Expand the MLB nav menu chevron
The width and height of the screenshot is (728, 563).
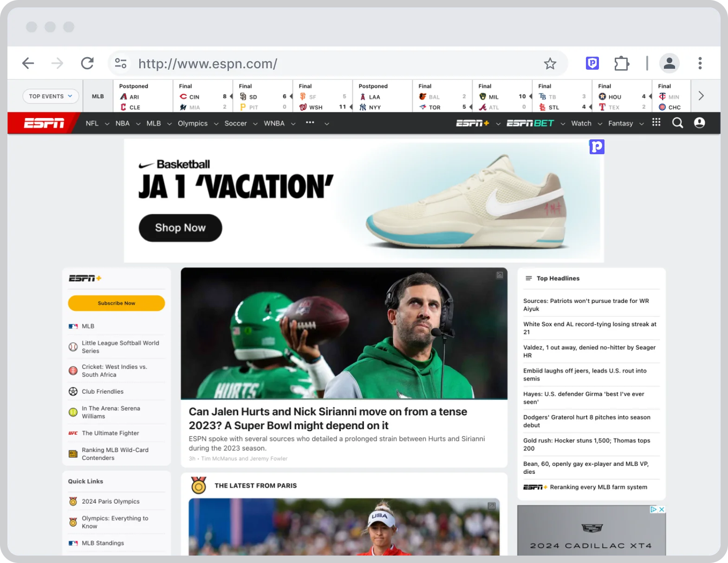click(x=169, y=124)
